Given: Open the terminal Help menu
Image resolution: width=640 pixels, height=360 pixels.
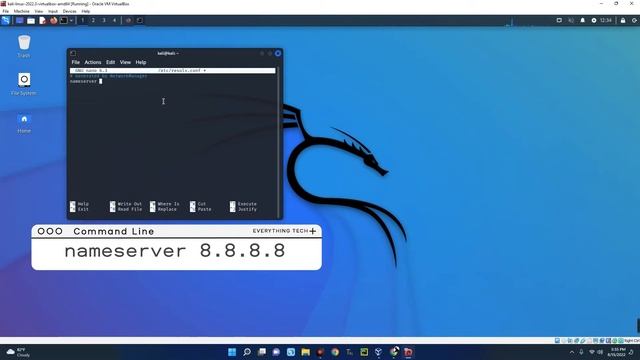Looking at the screenshot, I should [141, 62].
